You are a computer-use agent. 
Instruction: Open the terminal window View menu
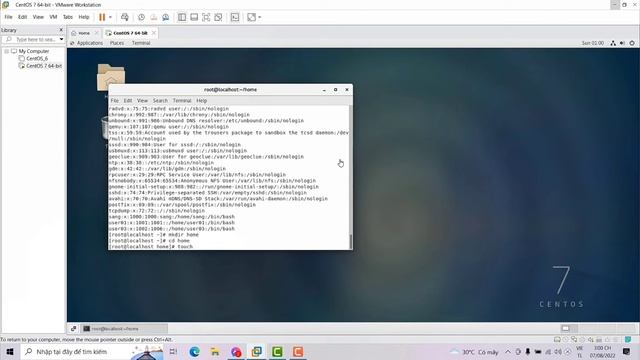(142, 100)
